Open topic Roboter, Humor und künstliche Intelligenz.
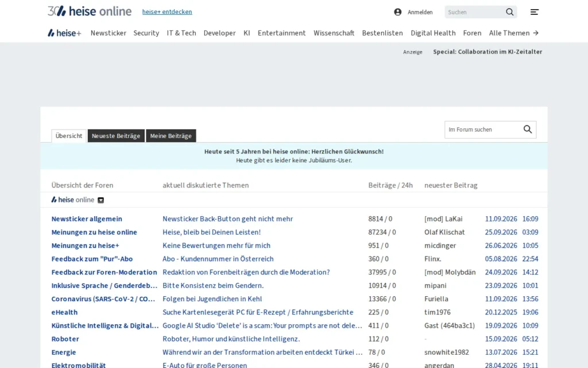The width and height of the screenshot is (588, 368). [231, 339]
